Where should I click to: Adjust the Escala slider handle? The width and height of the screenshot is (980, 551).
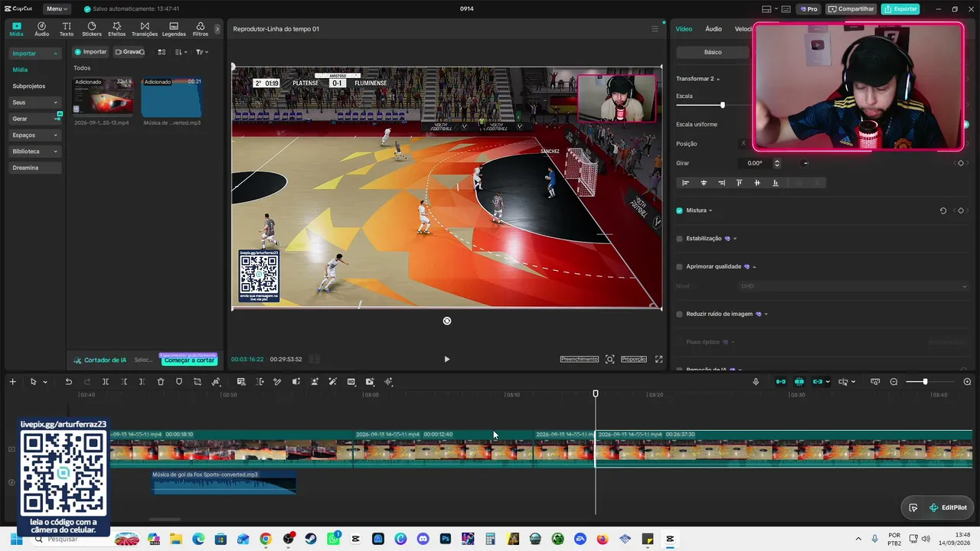tap(722, 105)
